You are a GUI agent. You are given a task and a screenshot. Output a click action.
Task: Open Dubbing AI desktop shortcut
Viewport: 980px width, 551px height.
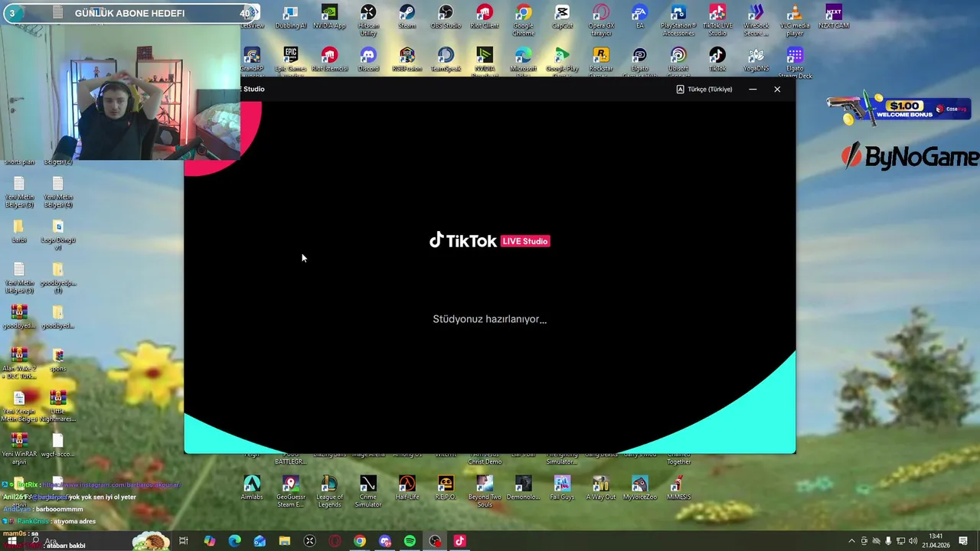tap(290, 18)
